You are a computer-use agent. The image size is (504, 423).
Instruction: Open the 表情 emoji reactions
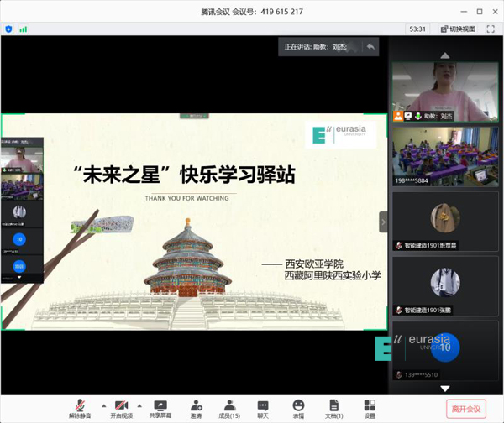click(298, 408)
